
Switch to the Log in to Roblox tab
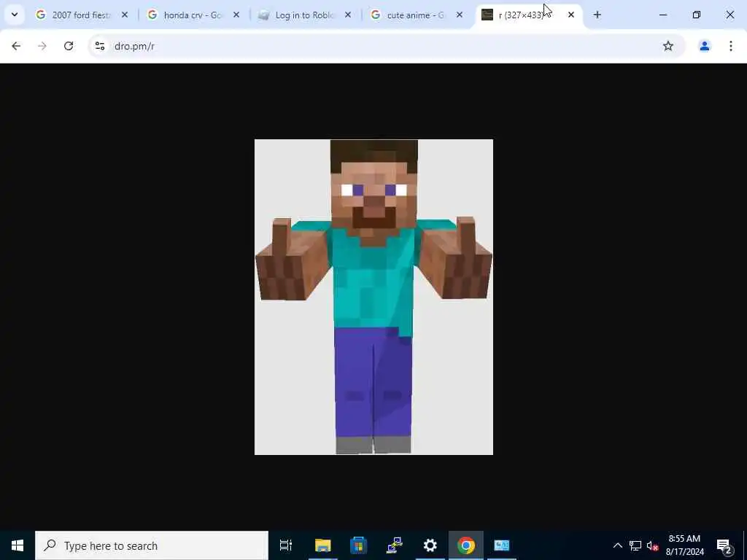304,15
